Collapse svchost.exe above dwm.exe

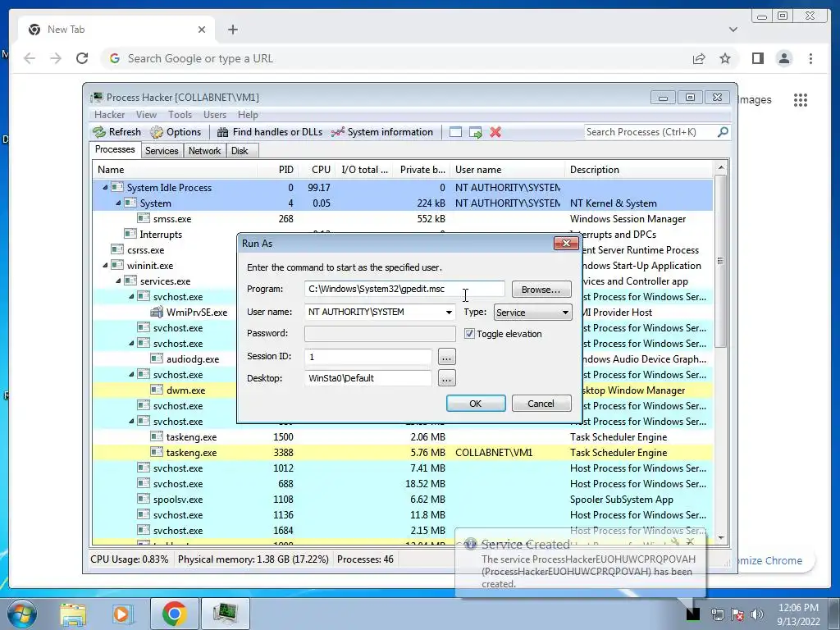click(x=131, y=374)
